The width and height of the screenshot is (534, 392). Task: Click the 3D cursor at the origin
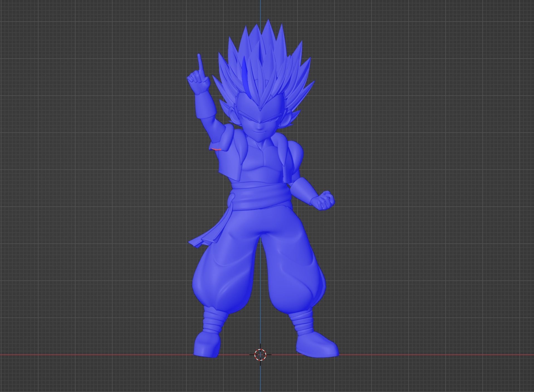(260, 355)
